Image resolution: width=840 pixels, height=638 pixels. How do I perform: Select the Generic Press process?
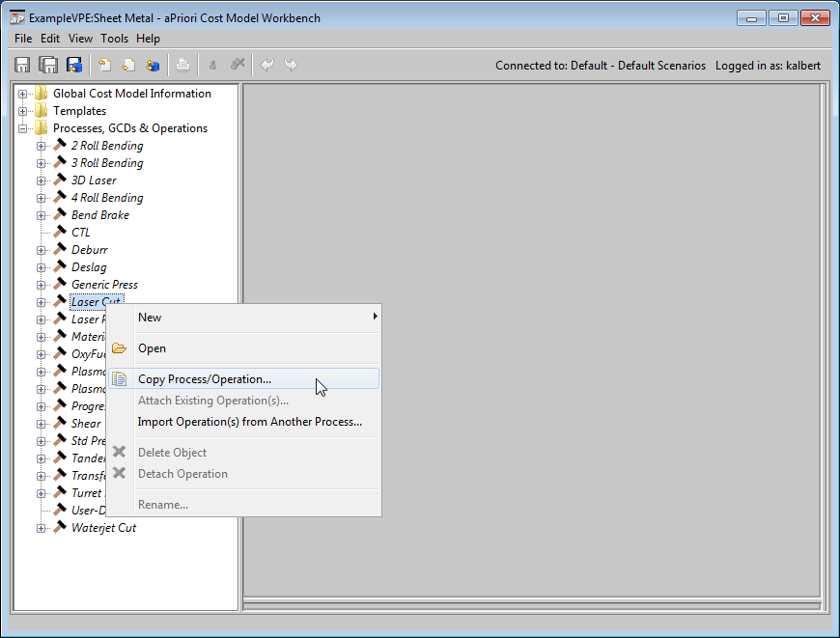[104, 285]
